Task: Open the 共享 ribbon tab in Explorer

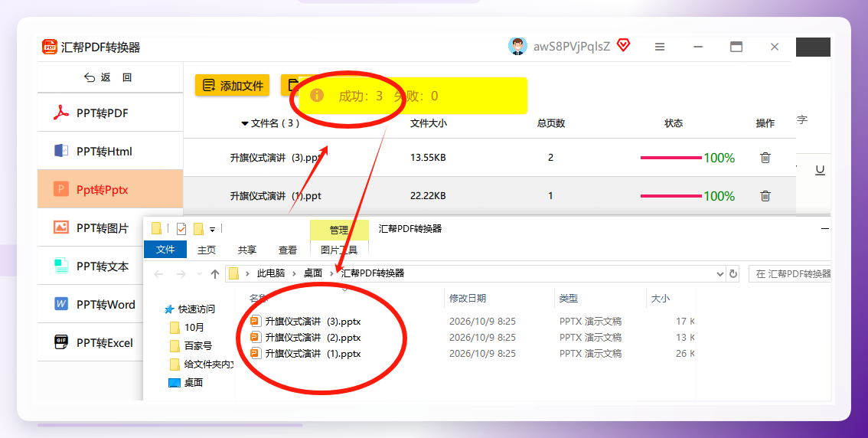Action: coord(247,250)
